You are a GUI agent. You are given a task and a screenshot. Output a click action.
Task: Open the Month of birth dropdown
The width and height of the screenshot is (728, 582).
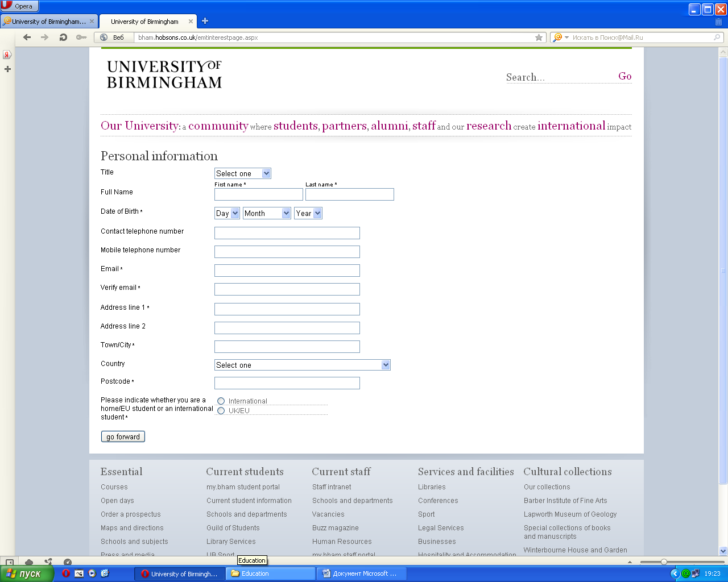point(267,213)
